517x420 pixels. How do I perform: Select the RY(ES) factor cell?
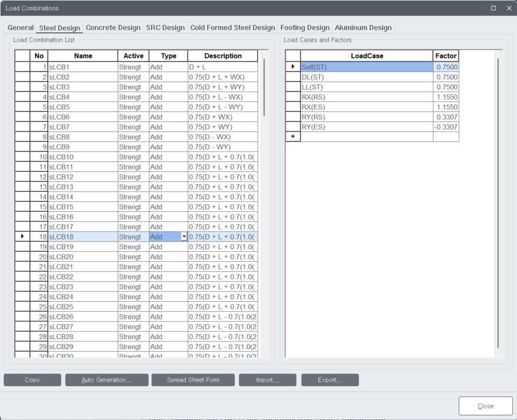(445, 126)
